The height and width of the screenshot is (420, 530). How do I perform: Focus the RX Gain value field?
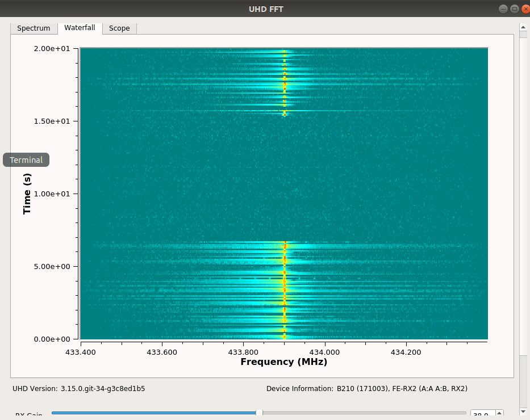(482, 415)
